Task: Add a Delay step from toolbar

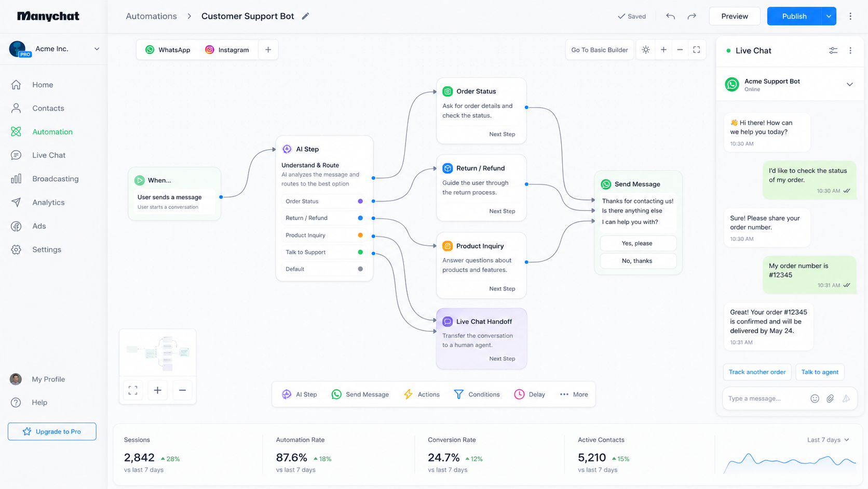Action: pyautogui.click(x=530, y=394)
